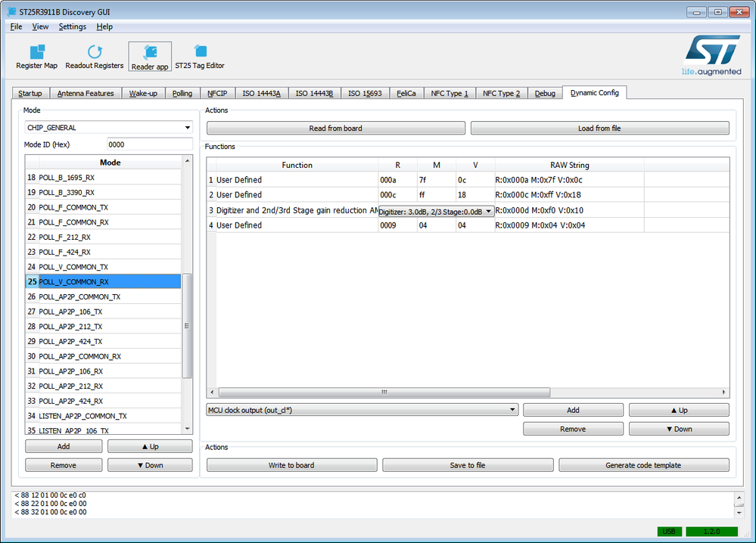Click Load from file button
The height and width of the screenshot is (543, 756).
point(599,128)
